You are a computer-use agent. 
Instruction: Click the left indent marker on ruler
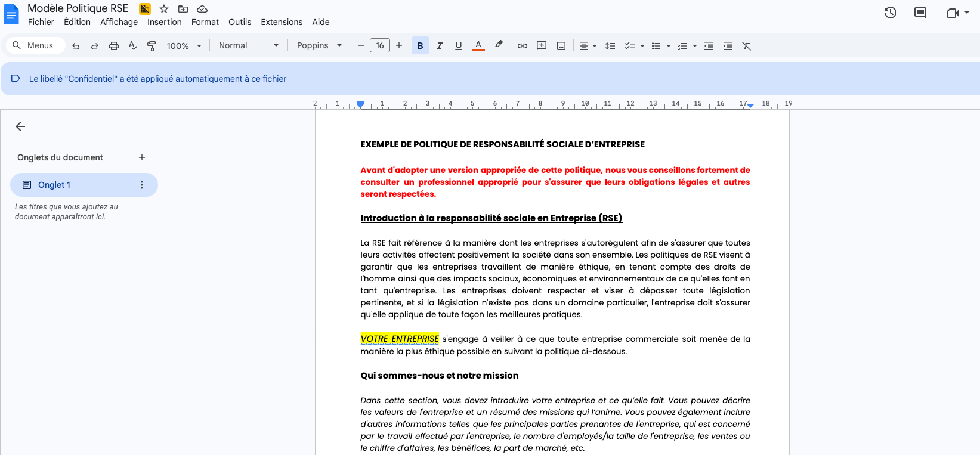pos(360,105)
